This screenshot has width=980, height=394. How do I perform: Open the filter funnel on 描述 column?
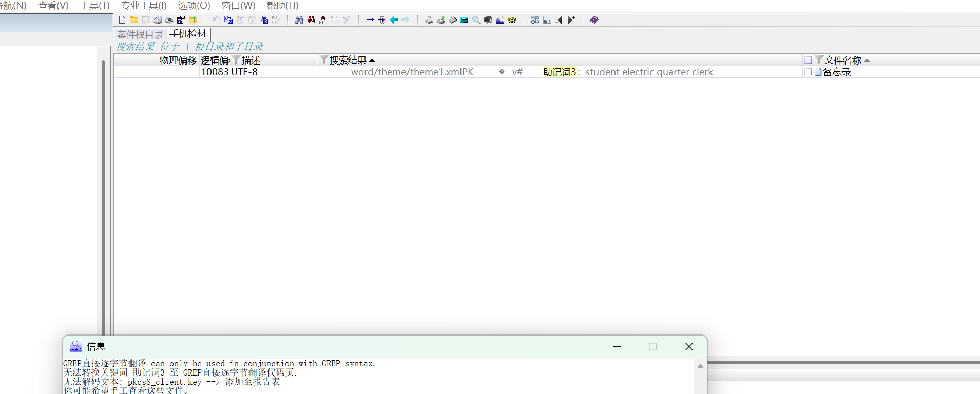pos(237,61)
